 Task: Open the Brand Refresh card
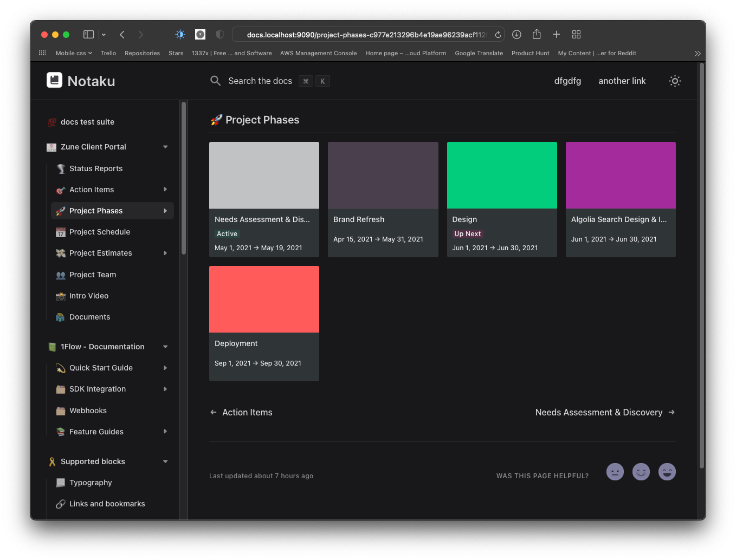point(383,199)
